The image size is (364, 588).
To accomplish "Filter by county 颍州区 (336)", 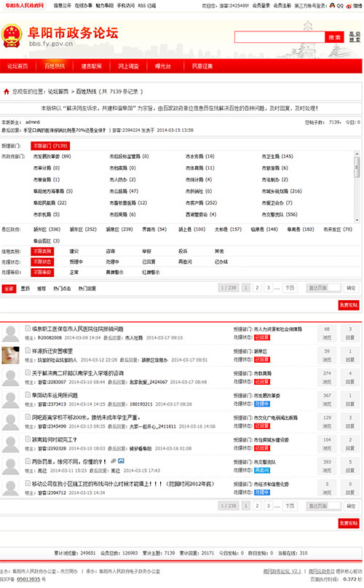I will (x=47, y=229).
